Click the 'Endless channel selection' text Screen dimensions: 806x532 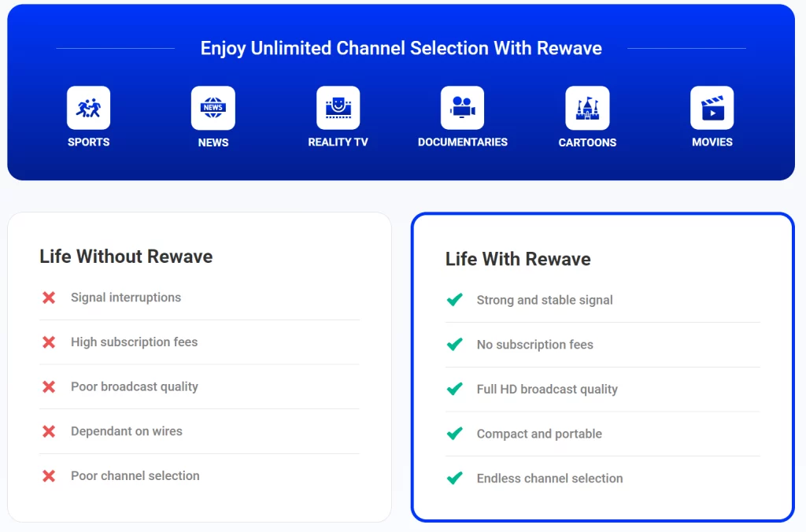coord(549,478)
